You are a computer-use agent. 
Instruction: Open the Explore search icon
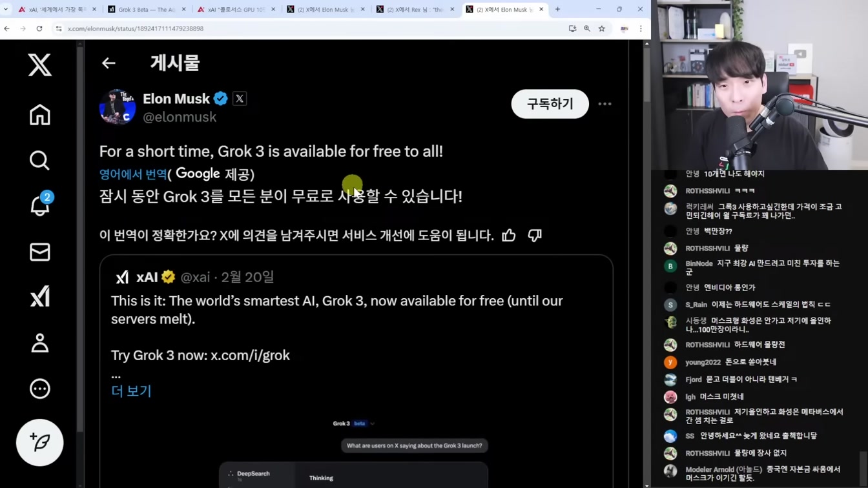(39, 160)
